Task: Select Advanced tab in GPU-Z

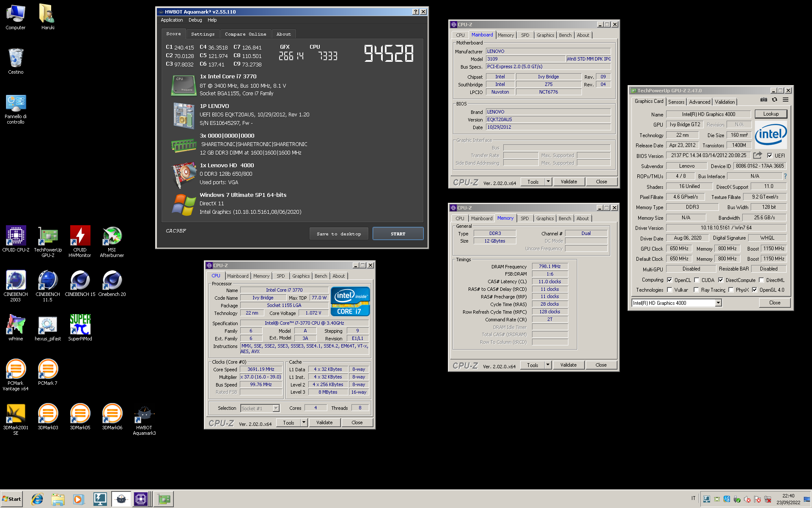Action: (700, 102)
